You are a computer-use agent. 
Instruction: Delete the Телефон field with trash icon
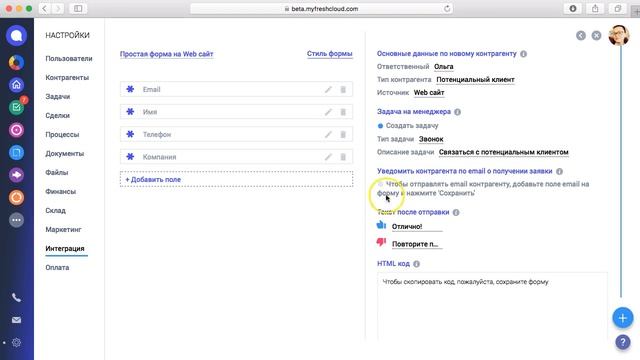pos(343,134)
